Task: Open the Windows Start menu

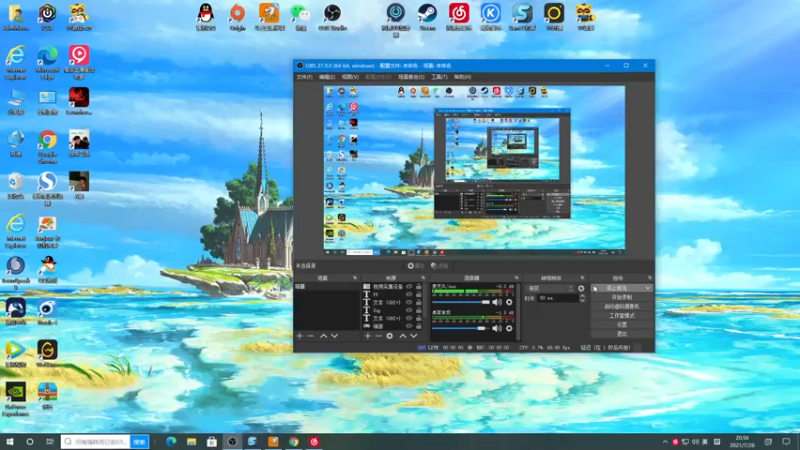Action: (10, 441)
